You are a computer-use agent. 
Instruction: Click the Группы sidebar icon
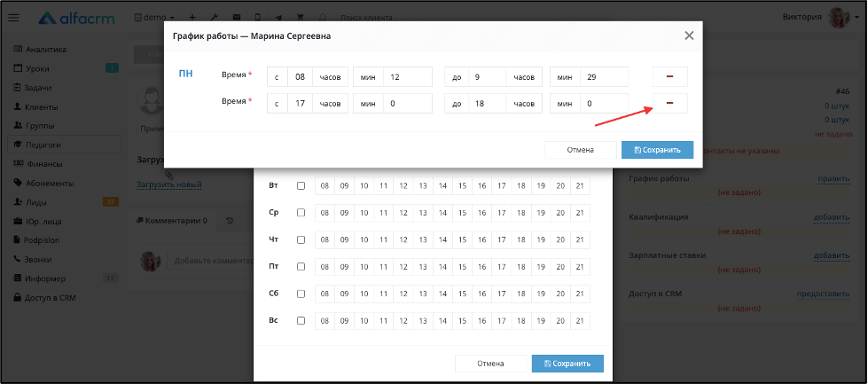18,126
